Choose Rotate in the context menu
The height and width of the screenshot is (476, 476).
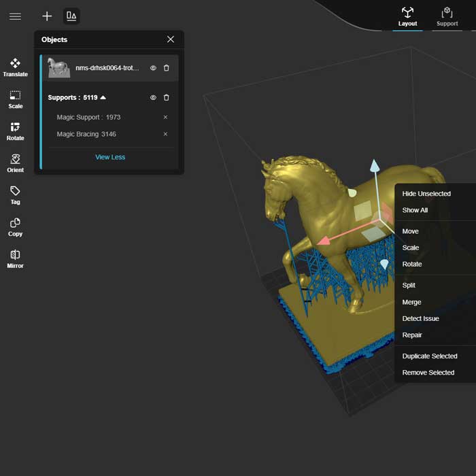click(x=412, y=264)
